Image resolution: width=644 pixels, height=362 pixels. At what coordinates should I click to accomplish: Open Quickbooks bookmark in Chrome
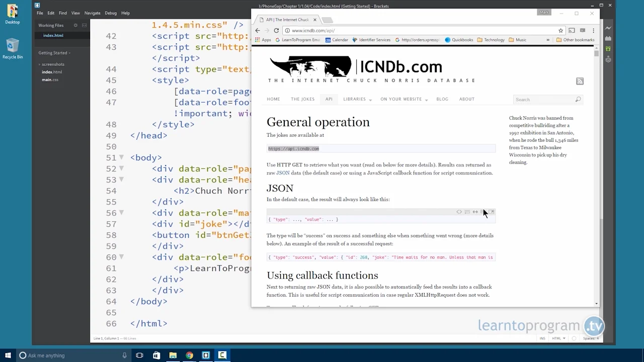coord(459,40)
